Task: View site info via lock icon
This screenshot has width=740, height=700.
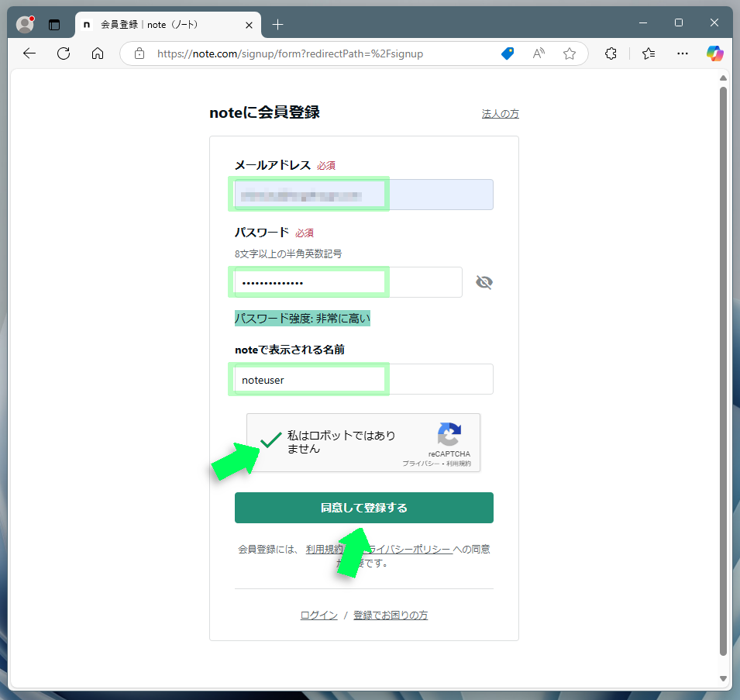Action: click(x=139, y=53)
